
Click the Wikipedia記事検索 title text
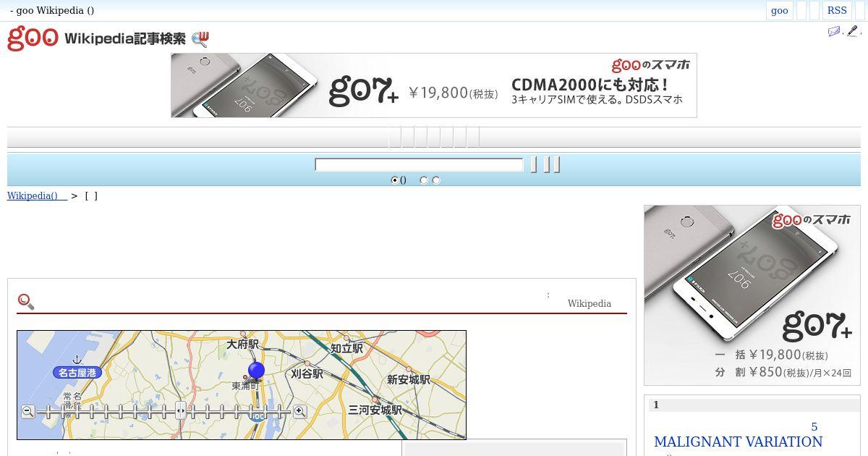[x=125, y=39]
